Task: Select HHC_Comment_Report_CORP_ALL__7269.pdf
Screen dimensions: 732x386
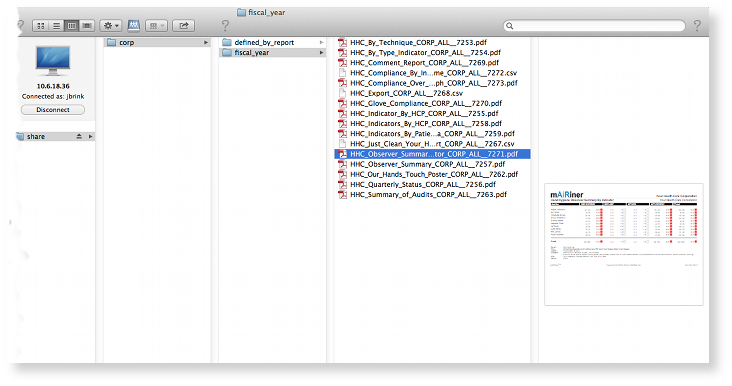Action: pyautogui.click(x=424, y=63)
